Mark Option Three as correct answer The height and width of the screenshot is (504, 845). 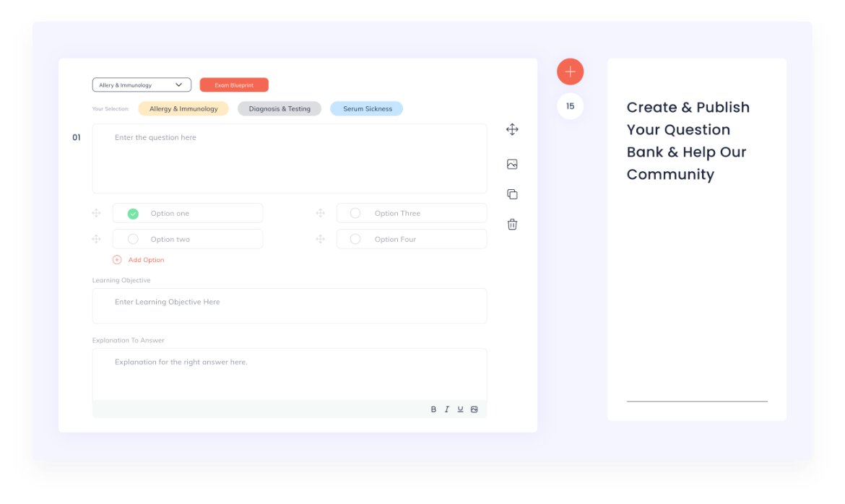(355, 213)
